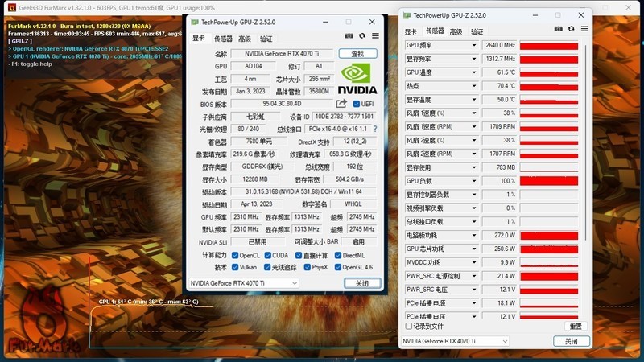The height and width of the screenshot is (362, 644).
Task: Enable the 记录到文件 checkbox
Action: tap(409, 327)
